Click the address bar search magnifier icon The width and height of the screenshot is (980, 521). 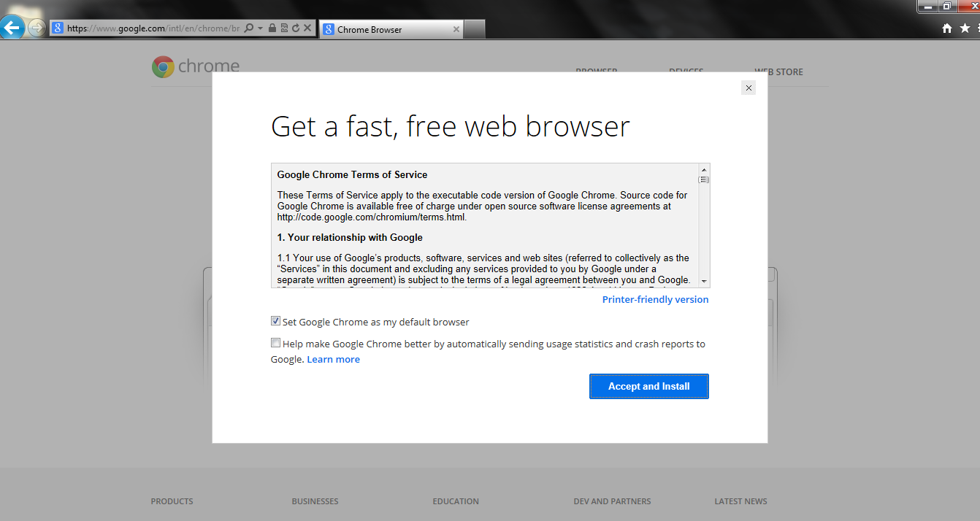[x=248, y=28]
